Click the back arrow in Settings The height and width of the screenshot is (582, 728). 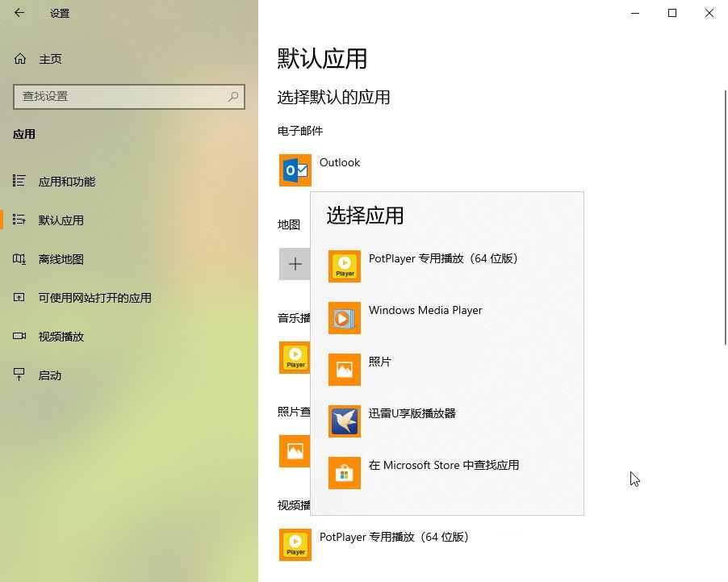(19, 13)
